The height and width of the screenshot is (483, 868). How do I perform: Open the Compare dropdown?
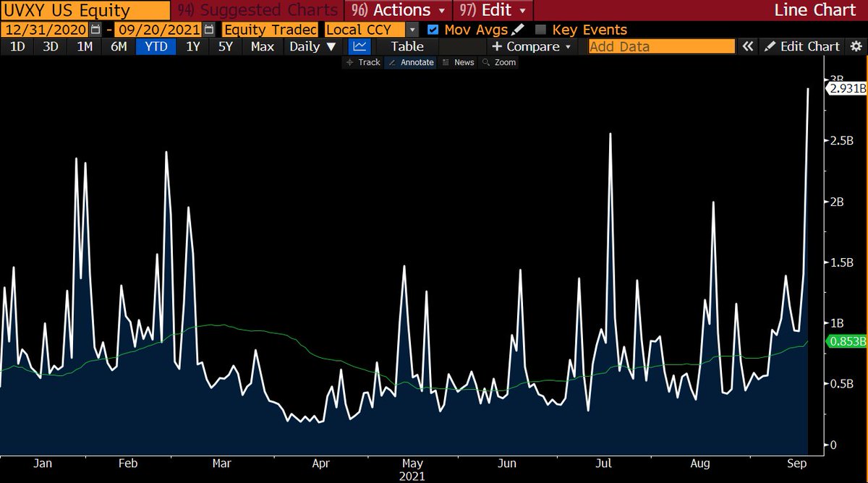(531, 46)
